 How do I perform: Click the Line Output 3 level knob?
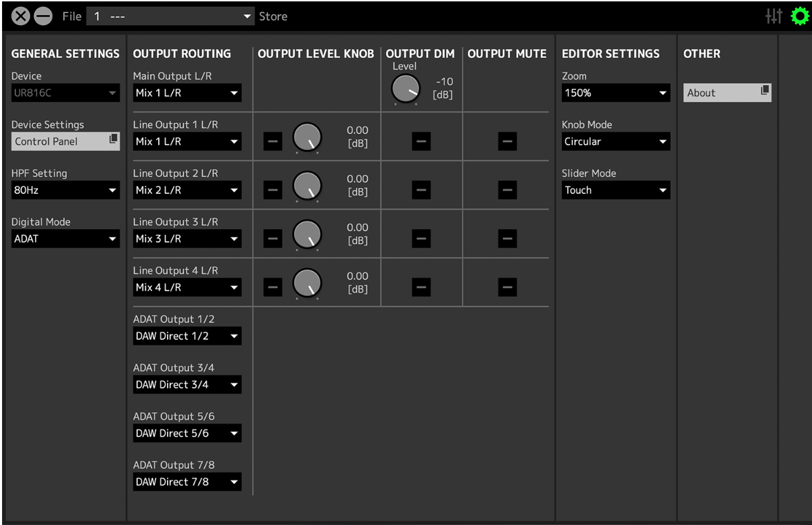307,234
